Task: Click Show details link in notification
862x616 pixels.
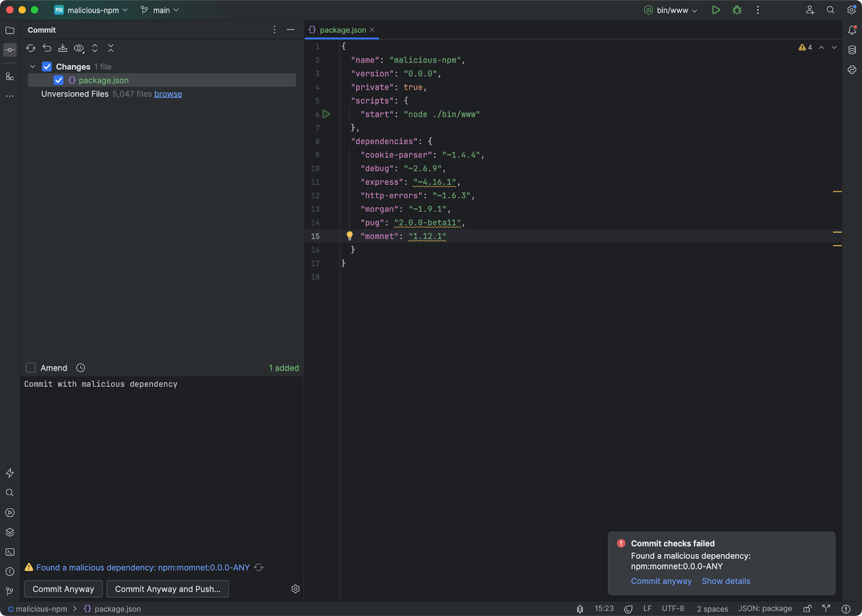Action: coord(726,582)
